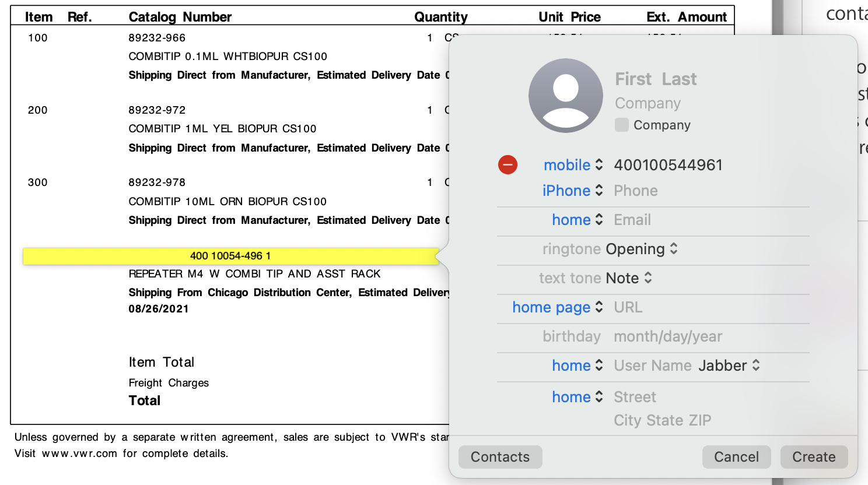Viewport: 868px width, 485px height.
Task: Click the Unit Price column header
Action: [x=570, y=17]
